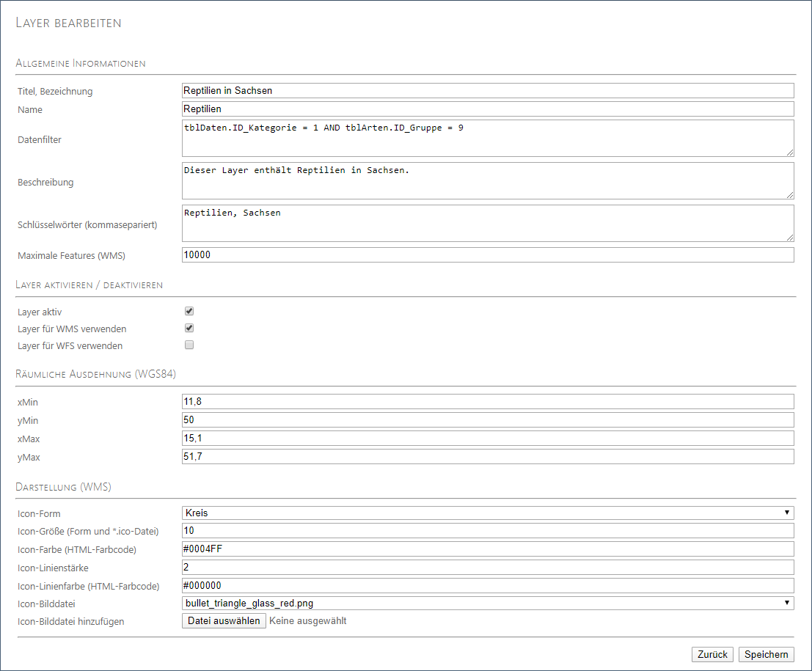Click the Schlüsselwörter text area

pyautogui.click(x=487, y=223)
